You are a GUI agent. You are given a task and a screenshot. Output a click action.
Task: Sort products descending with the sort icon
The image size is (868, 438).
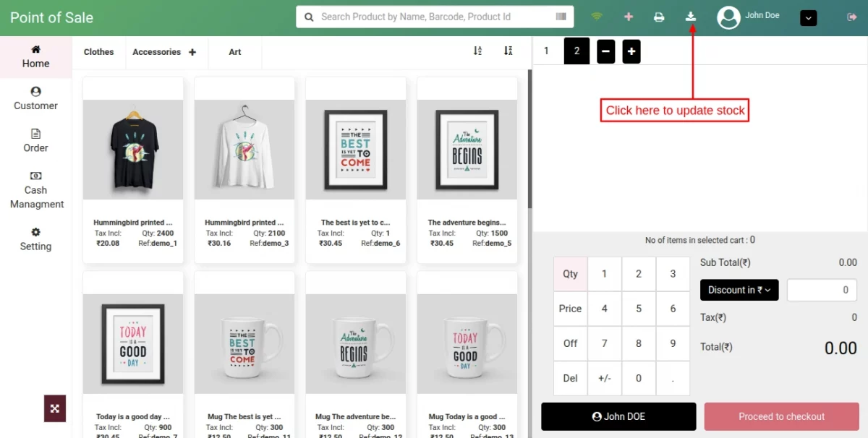click(x=509, y=51)
